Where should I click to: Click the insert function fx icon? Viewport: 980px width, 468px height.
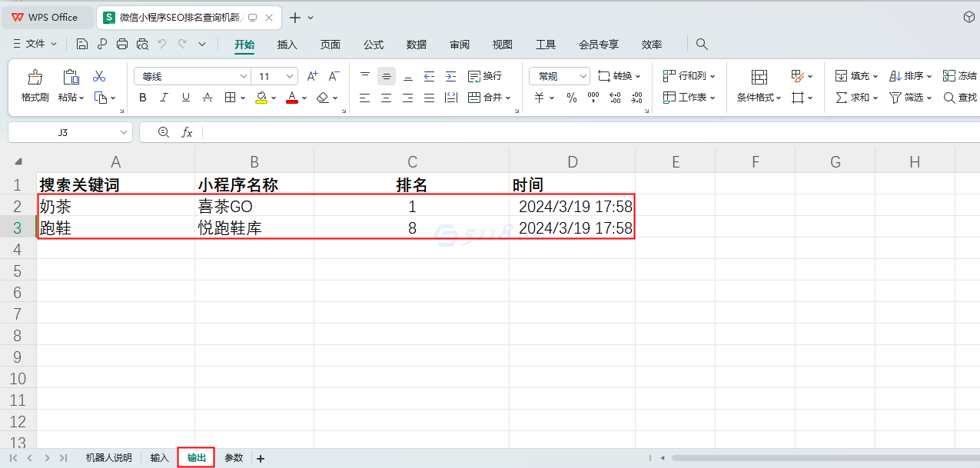(187, 132)
